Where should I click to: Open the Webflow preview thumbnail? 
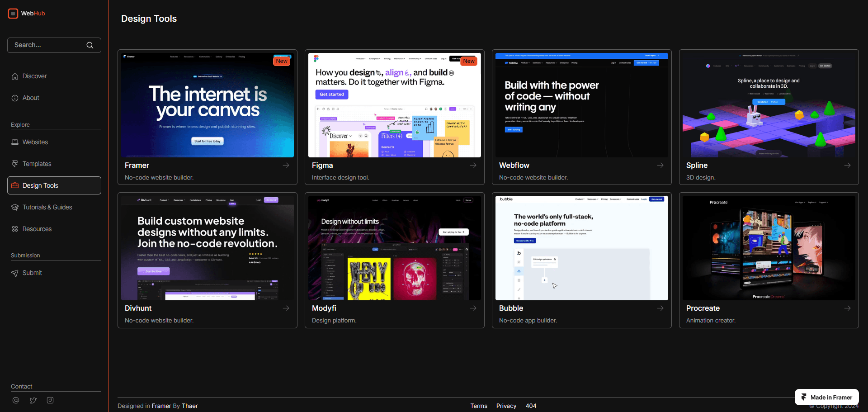click(582, 105)
